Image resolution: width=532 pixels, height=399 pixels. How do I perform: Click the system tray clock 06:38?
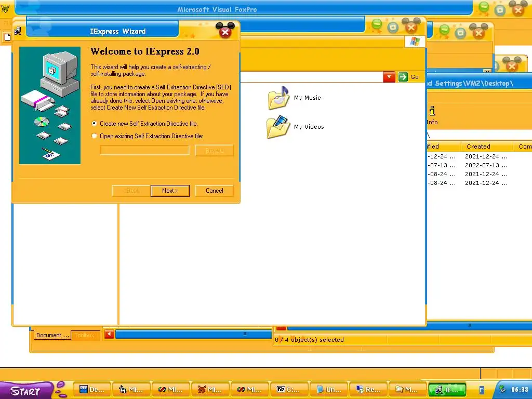click(520, 390)
